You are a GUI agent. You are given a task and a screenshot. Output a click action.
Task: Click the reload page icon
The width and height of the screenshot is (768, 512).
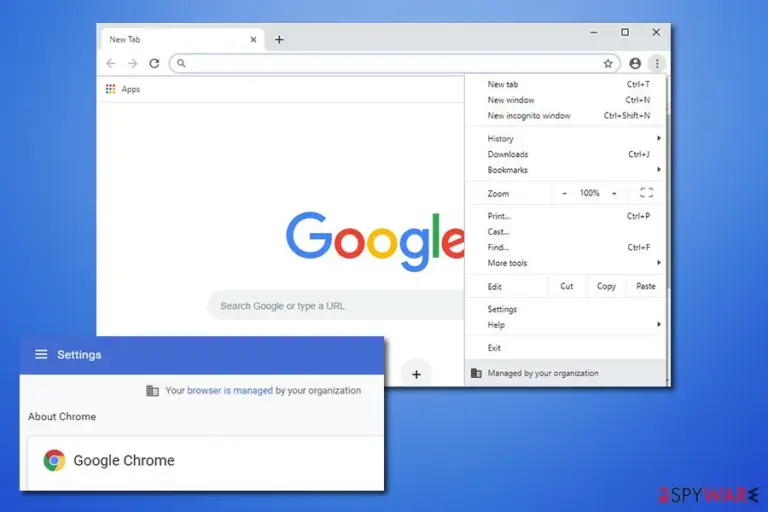click(x=154, y=63)
